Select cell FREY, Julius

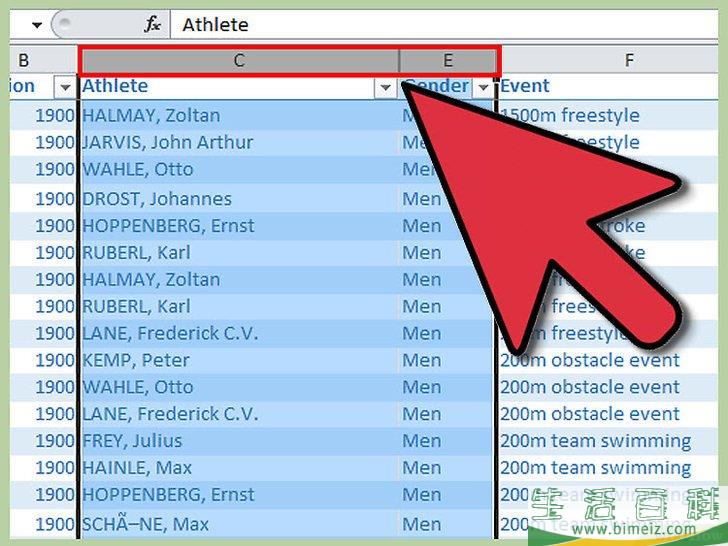coord(239,441)
